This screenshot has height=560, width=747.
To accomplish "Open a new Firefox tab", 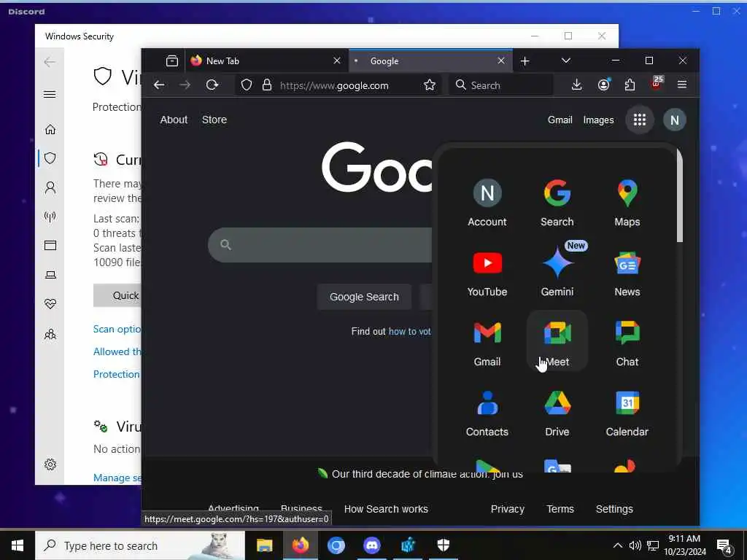I will point(525,61).
